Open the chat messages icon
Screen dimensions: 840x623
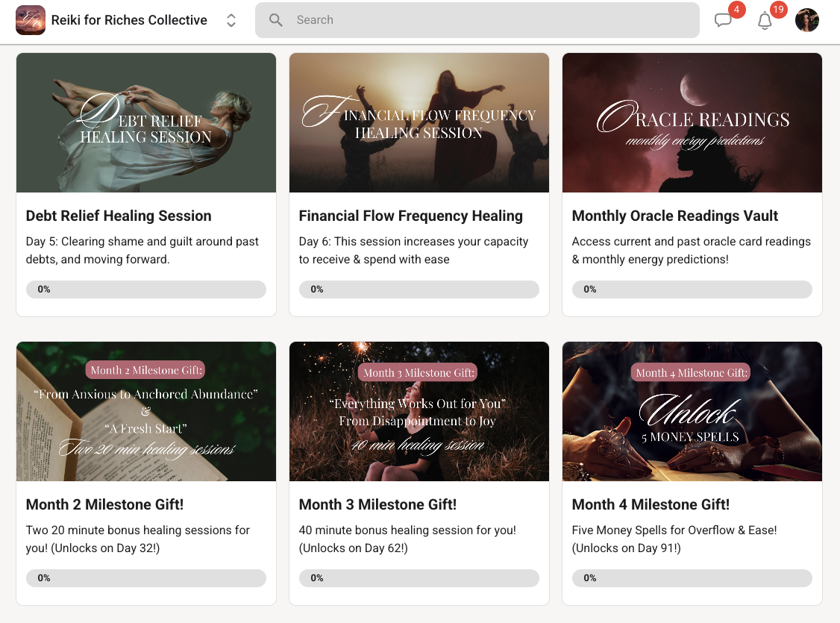(723, 21)
